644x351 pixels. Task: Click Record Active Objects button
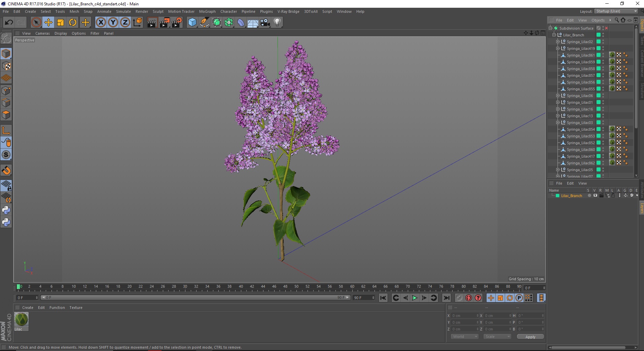(459, 298)
